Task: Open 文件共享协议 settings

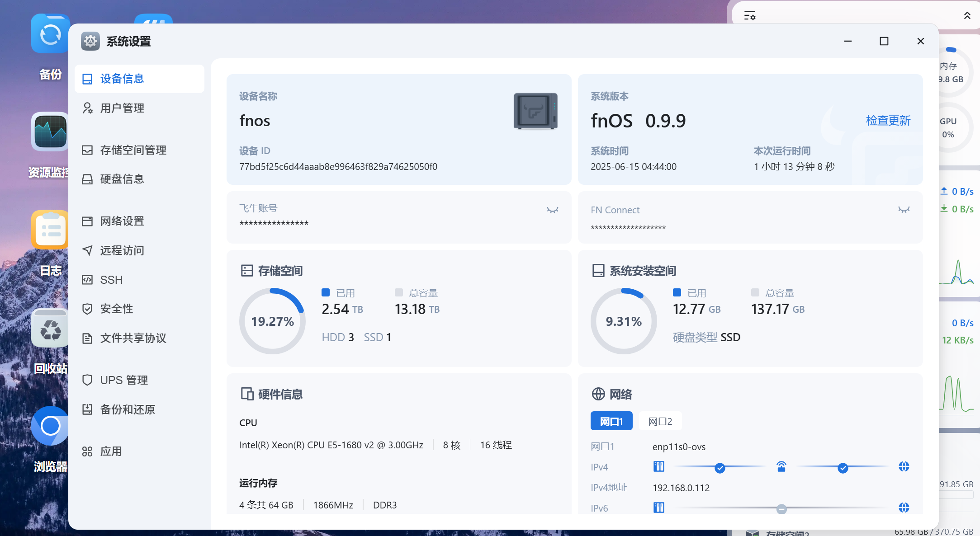Action: pos(139,338)
